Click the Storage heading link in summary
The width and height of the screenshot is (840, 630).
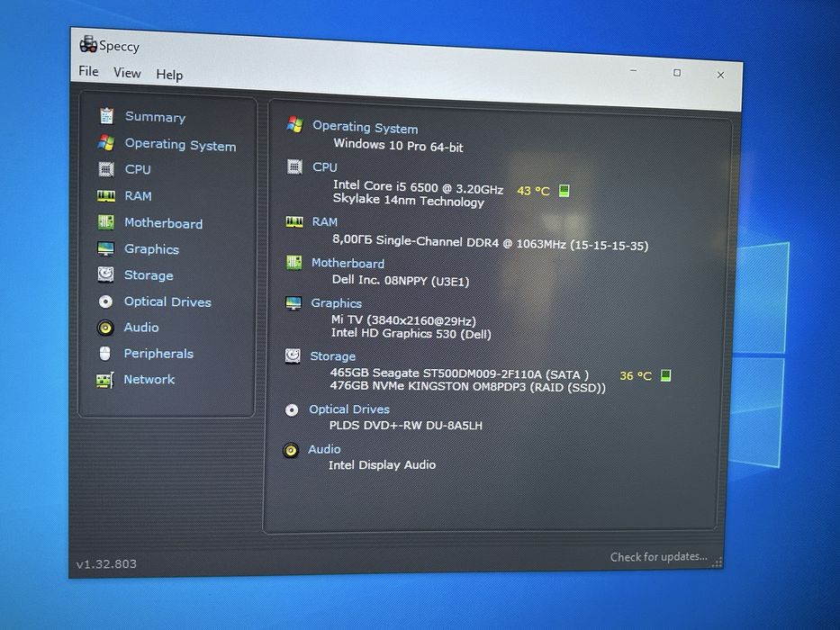(x=333, y=356)
